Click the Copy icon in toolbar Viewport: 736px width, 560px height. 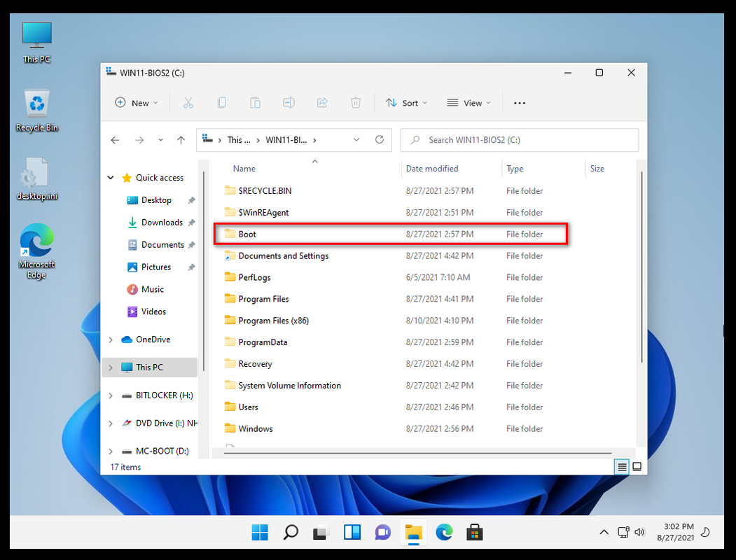point(221,103)
